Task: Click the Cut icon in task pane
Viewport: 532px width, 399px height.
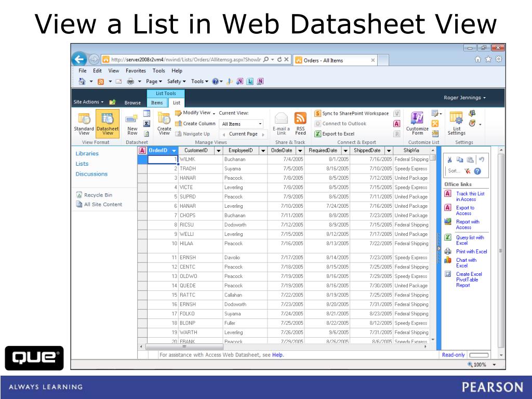Action: pos(449,160)
